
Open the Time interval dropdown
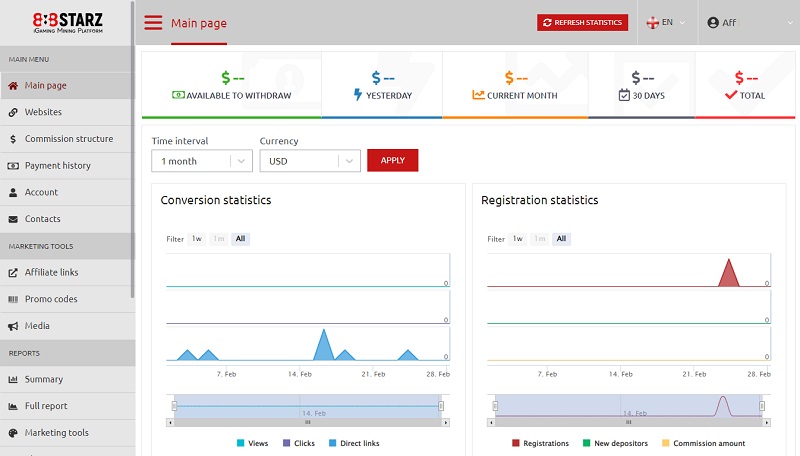pyautogui.click(x=202, y=161)
